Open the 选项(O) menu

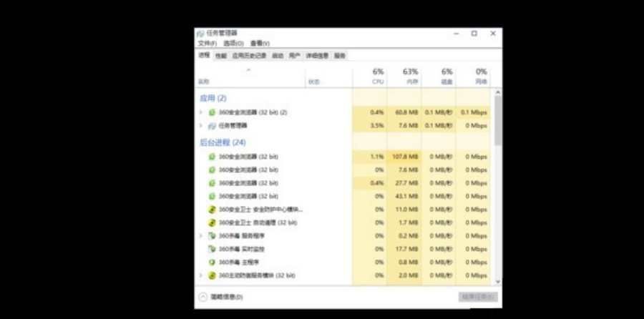pyautogui.click(x=233, y=44)
